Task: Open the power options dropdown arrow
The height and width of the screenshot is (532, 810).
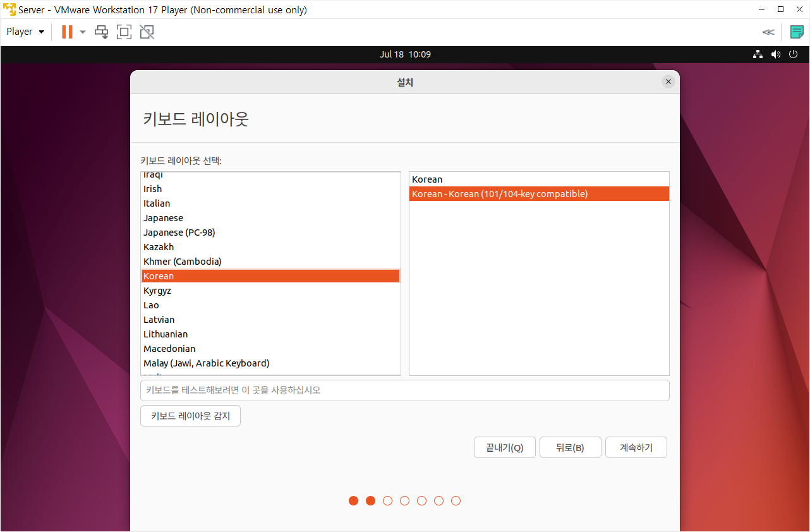Action: pyautogui.click(x=83, y=32)
